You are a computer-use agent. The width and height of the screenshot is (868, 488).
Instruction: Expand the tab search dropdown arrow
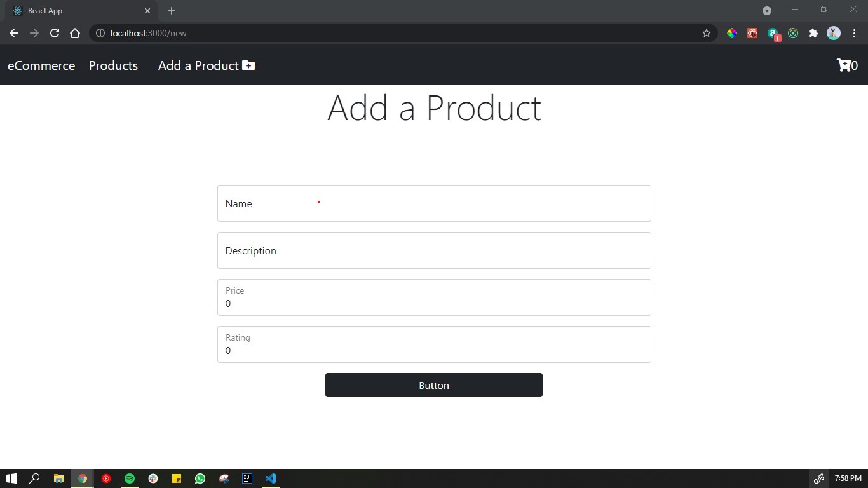pyautogui.click(x=767, y=11)
